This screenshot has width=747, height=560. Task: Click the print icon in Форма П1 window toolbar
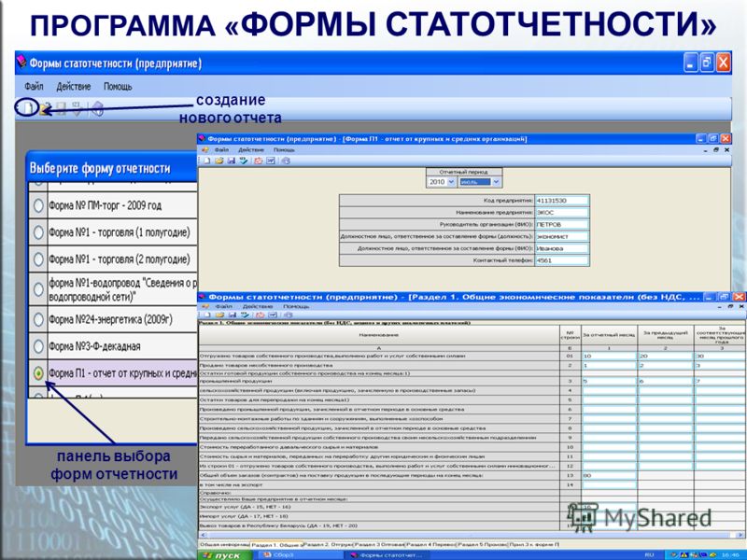click(x=286, y=161)
